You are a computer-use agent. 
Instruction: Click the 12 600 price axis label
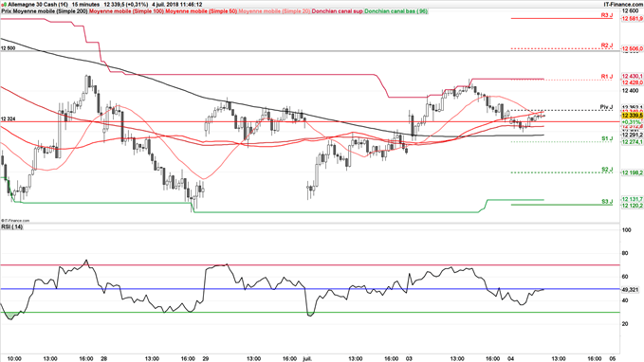[x=631, y=11]
